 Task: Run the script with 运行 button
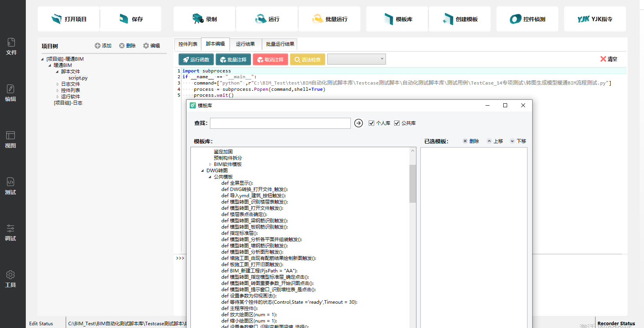pyautogui.click(x=267, y=19)
